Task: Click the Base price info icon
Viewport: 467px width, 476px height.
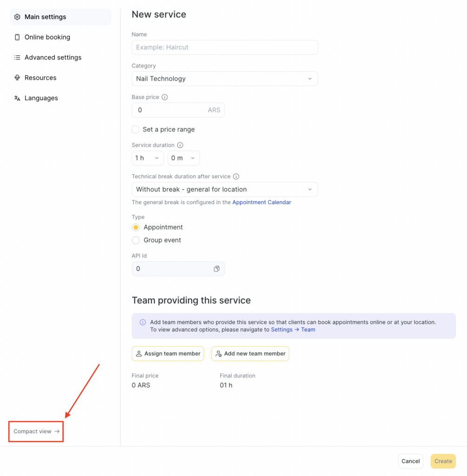Action: tap(165, 98)
